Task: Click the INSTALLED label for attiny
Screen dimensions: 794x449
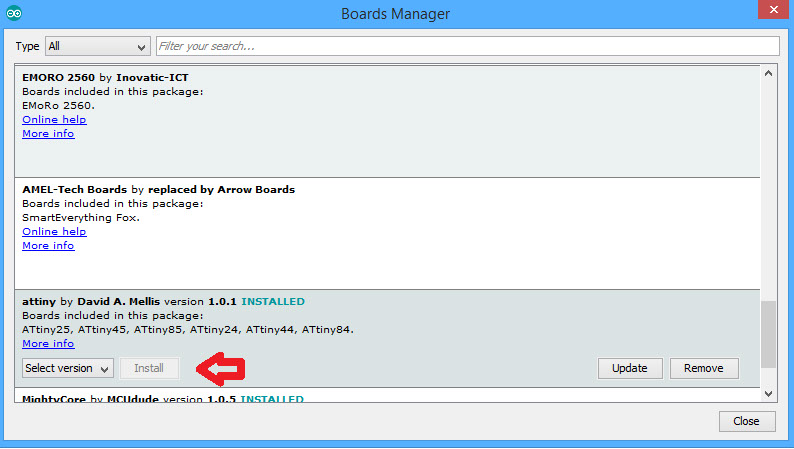Action: (273, 301)
